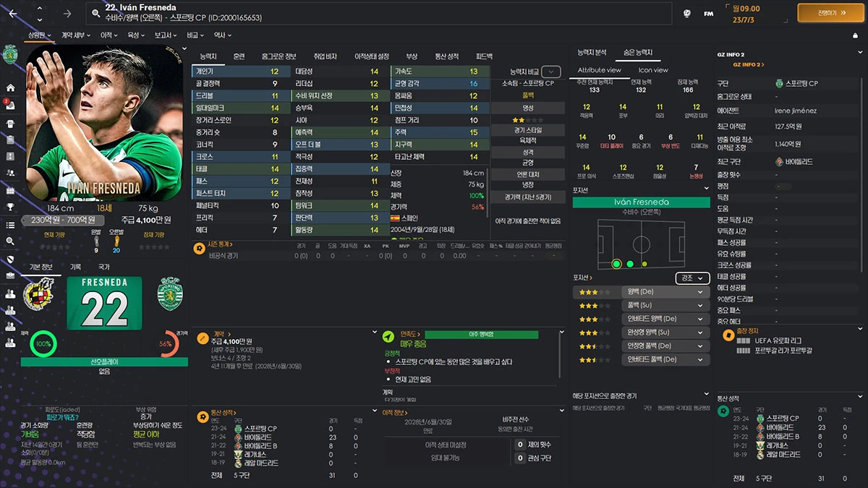Open the staff people icon in sidebar
The height and width of the screenshot is (488, 868).
10,174
